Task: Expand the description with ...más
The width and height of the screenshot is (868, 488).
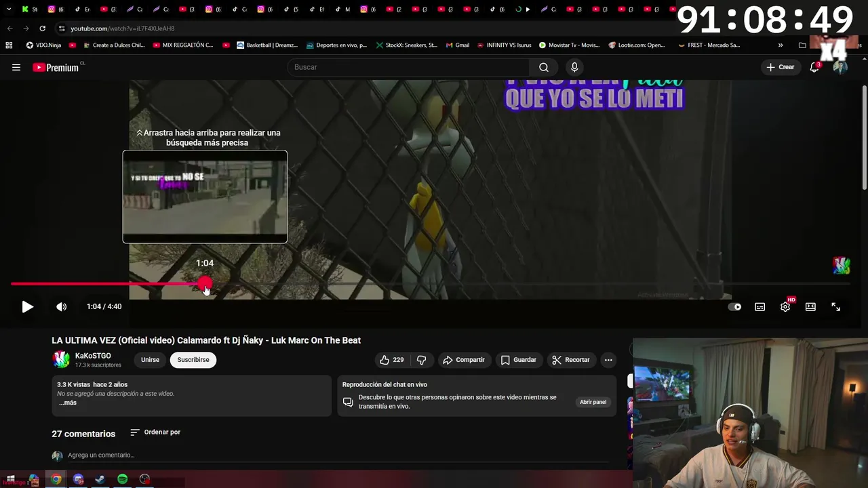Action: (x=67, y=403)
